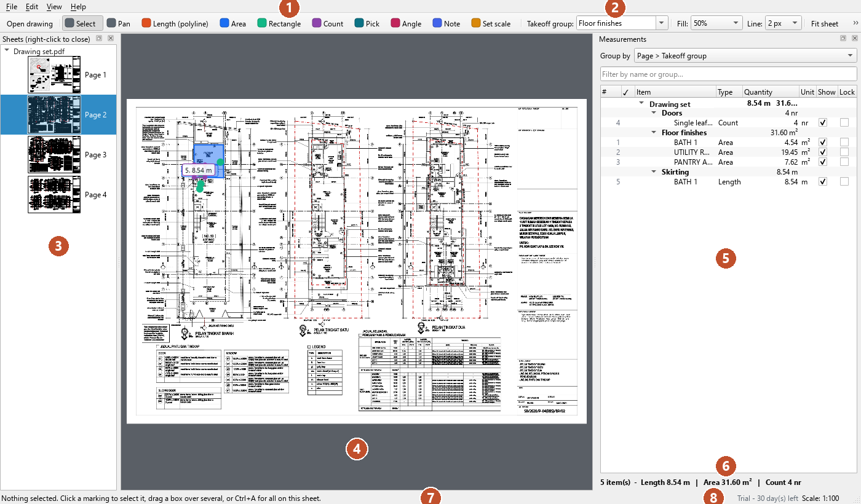
Task: Select the Area measurement tool
Action: 233,24
